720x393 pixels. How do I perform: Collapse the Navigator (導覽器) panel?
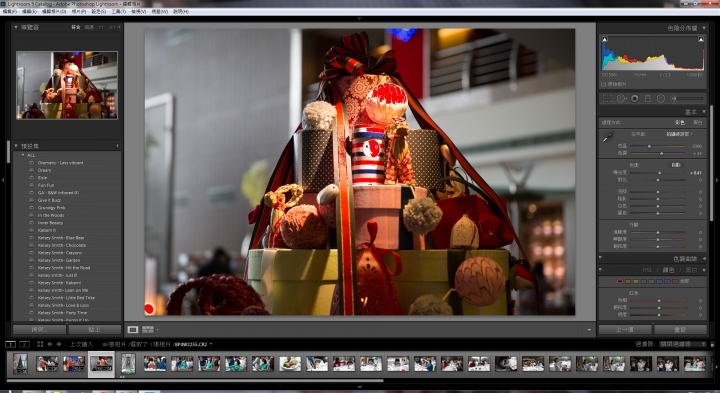pos(16,28)
